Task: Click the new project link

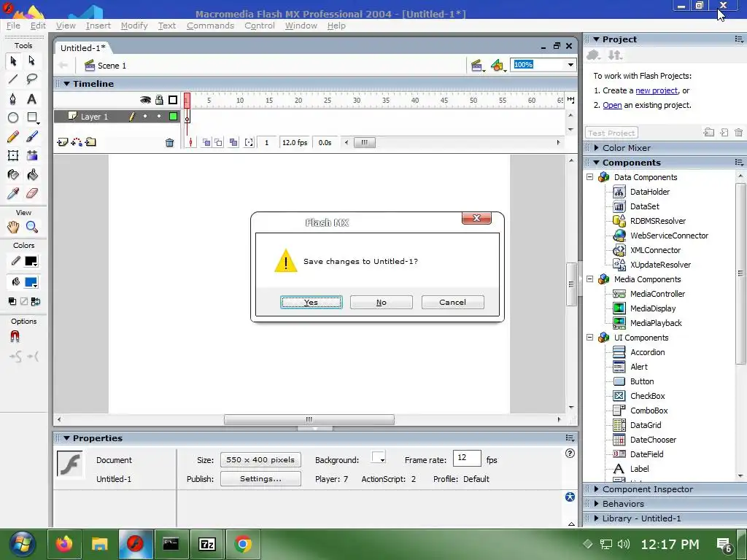Action: tap(657, 90)
